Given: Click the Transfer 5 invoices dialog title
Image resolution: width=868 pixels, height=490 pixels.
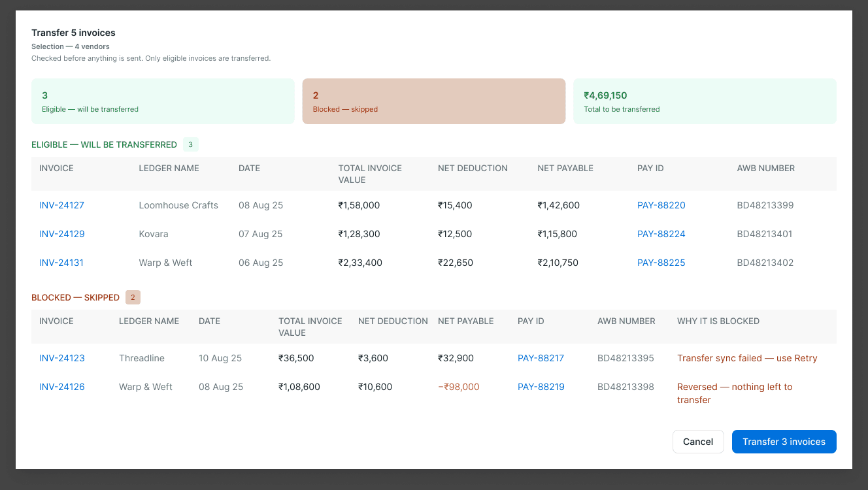Looking at the screenshot, I should pyautogui.click(x=73, y=33).
